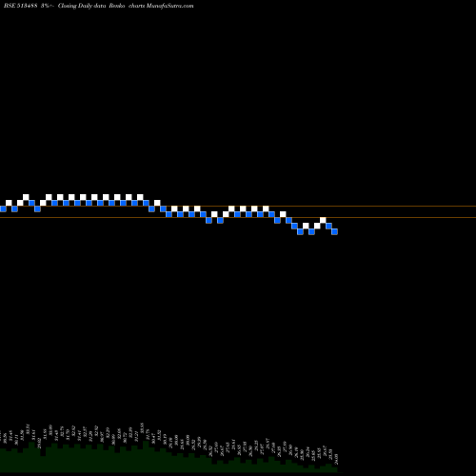Image resolution: width=476 pixels, height=476 pixels.
Task: Click the "MunafaSutra.com" text in the header
Action: 169,6
